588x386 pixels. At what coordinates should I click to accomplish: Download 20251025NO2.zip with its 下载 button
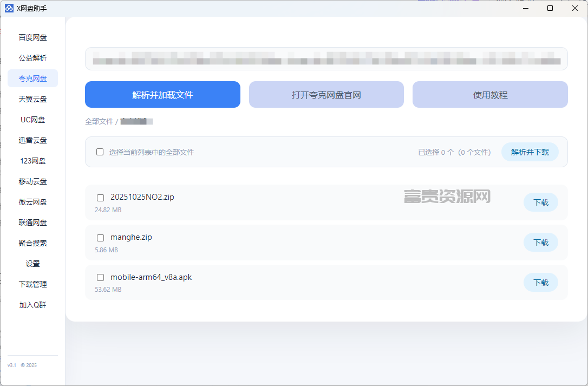(541, 202)
